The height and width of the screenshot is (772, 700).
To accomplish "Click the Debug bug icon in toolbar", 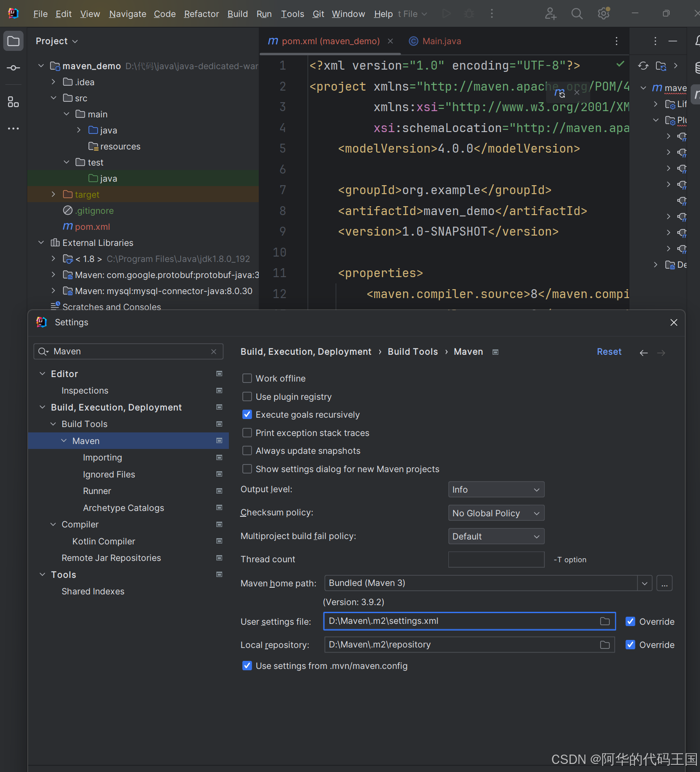I will click(x=469, y=14).
